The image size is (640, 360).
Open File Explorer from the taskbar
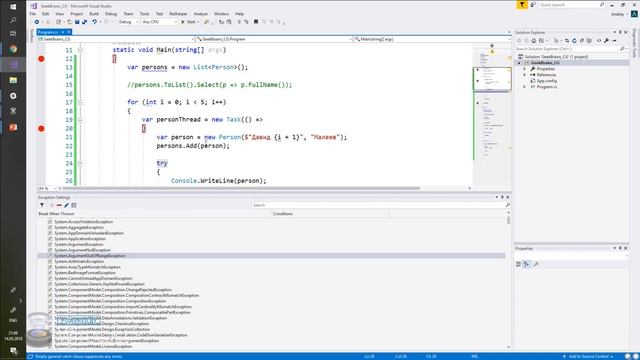click(x=13, y=80)
